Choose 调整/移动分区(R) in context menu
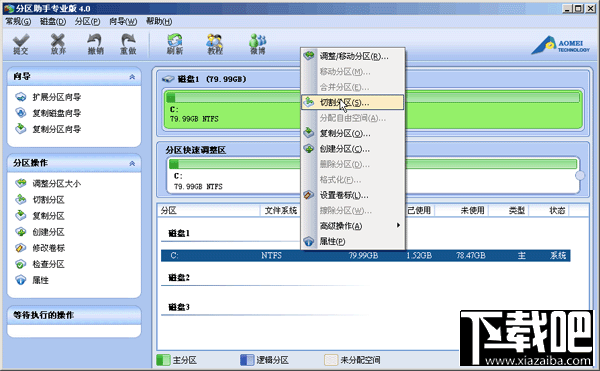Viewport: 600px width, 371px height. 353,56
